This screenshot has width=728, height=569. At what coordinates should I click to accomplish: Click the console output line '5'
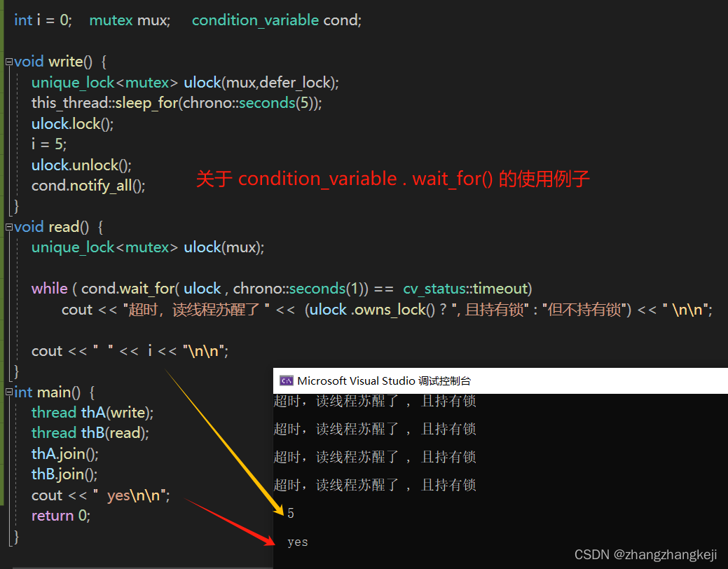291,513
